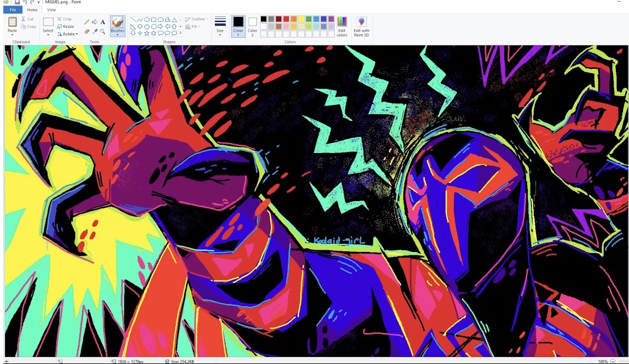Choose the Oval shape
629x364 pixels.
pos(147,19)
